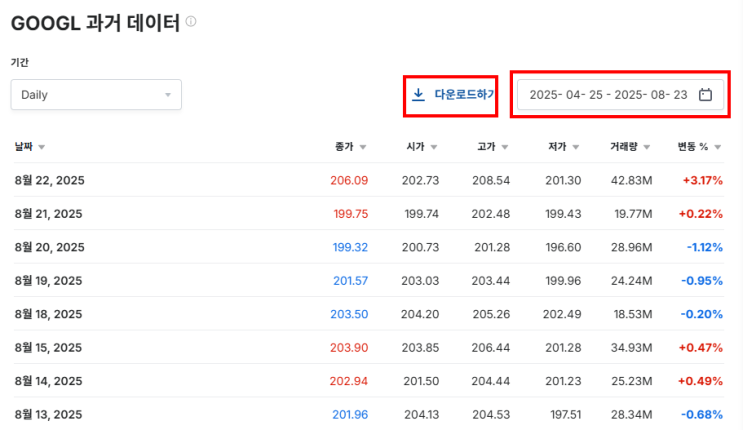Click 다운로드하기 download link
743x430 pixels.
[453, 95]
